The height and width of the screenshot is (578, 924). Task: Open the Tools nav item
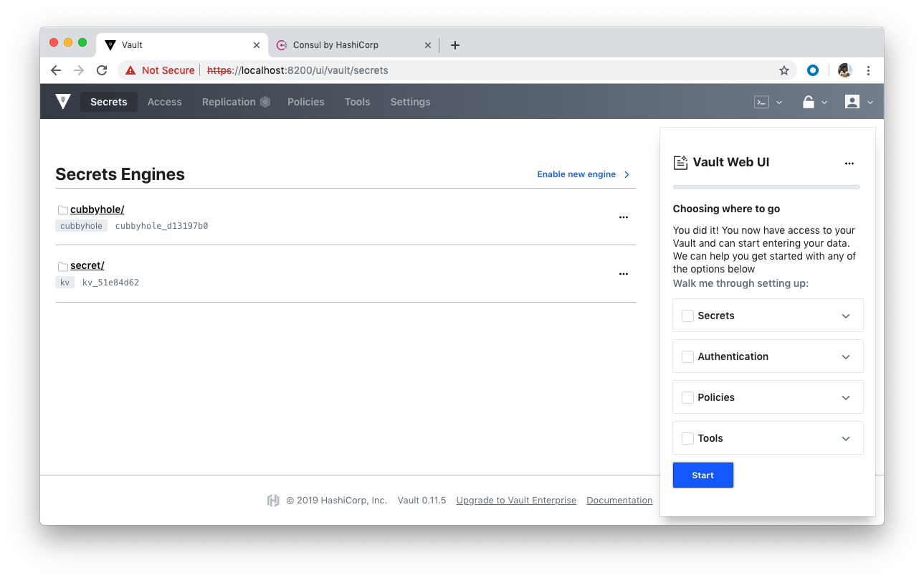click(357, 102)
